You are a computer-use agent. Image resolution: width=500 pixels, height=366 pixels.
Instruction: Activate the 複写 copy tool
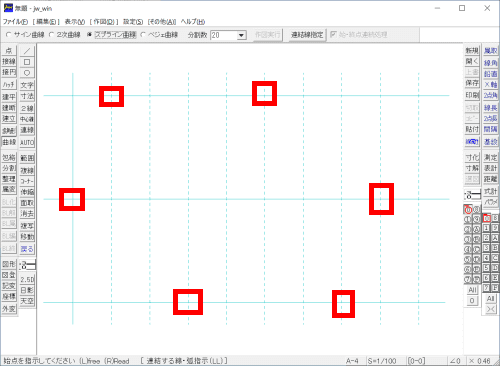tap(27, 226)
